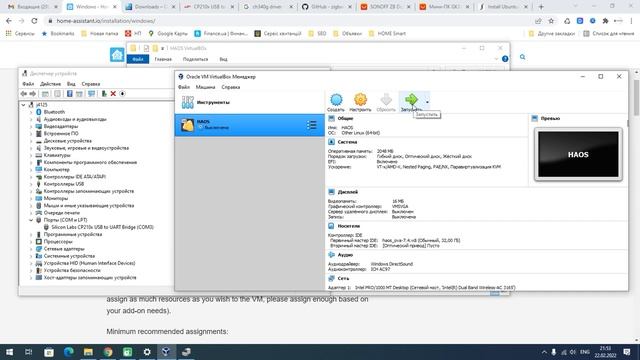Select Silicon Labs CP210x USB to UART Bridge device
The image size is (640, 360).
102,227
